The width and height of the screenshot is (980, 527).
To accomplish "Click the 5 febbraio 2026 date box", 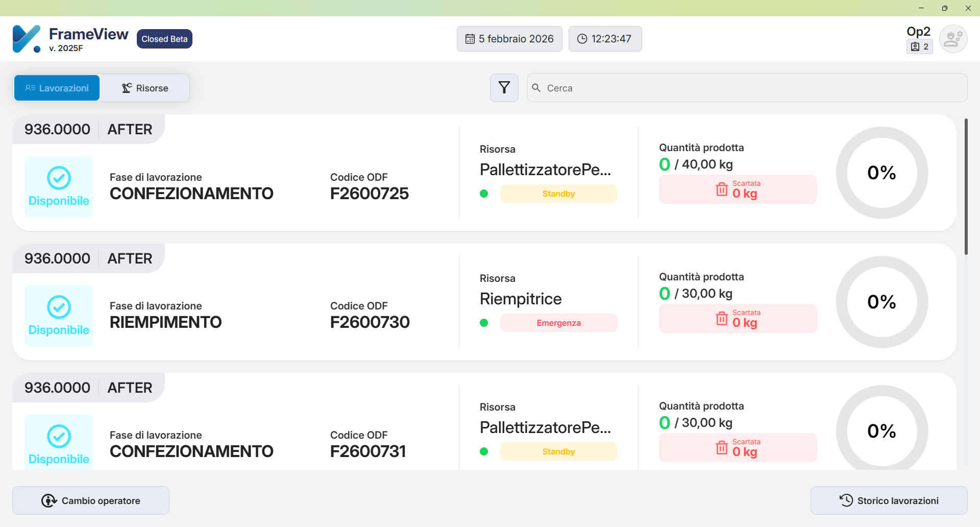I will (x=509, y=39).
